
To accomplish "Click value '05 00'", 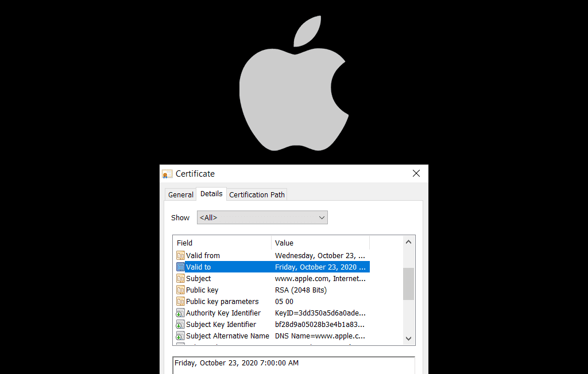I will point(284,301).
